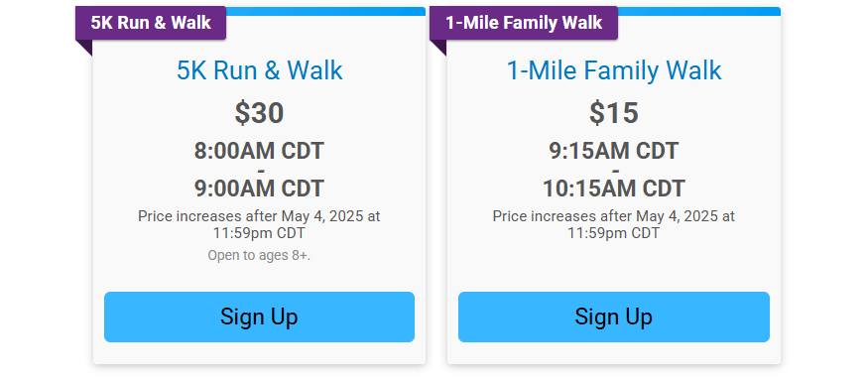Screen dimensions: 868x380
Task: Click the 8:00AM CDT start time
Action: 259,151
